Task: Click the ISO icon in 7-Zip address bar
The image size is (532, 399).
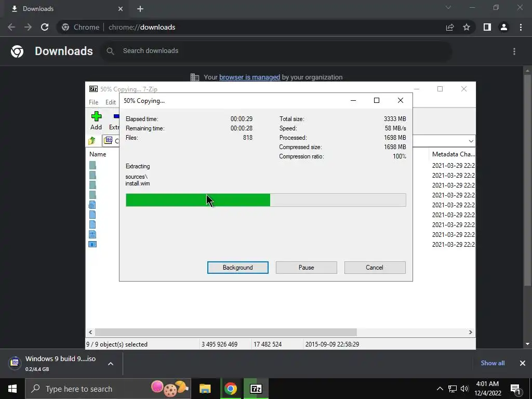Action: [108, 140]
